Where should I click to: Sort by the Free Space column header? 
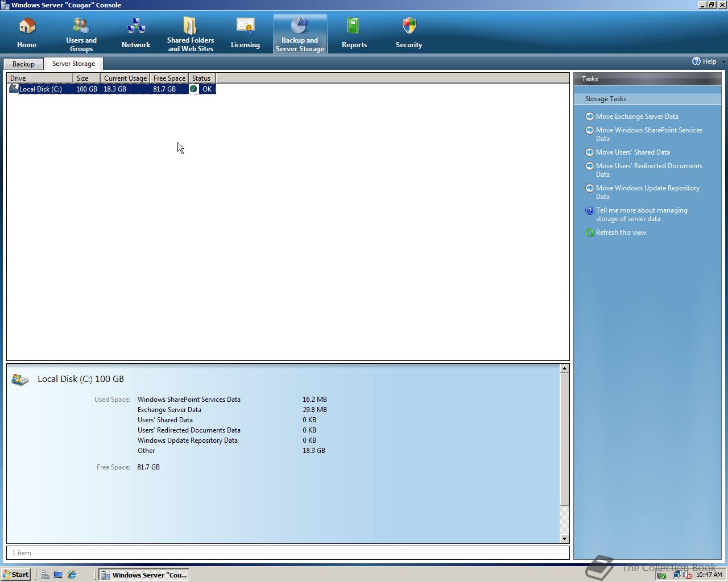pos(169,78)
